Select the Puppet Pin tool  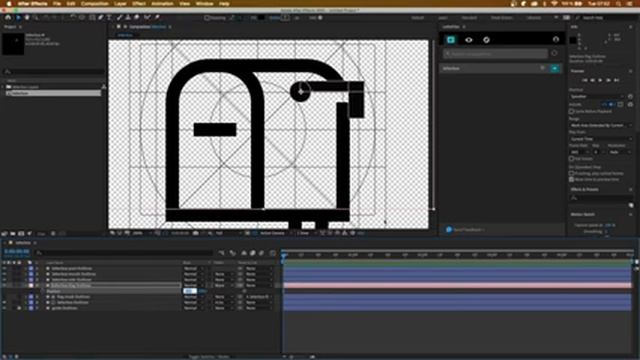click(x=157, y=18)
